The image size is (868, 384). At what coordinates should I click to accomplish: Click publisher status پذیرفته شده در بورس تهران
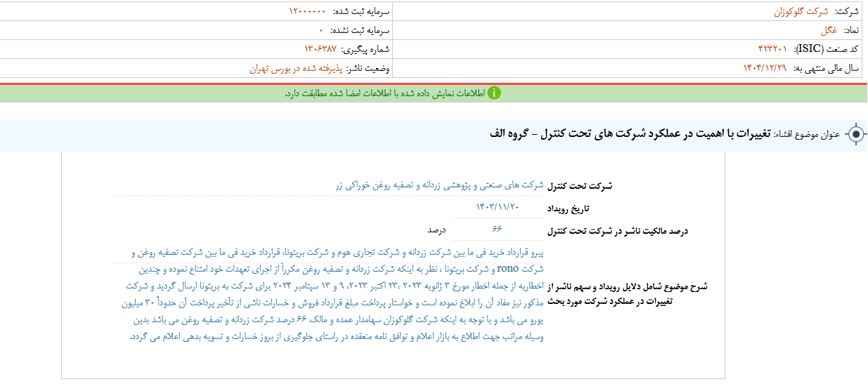[295, 68]
